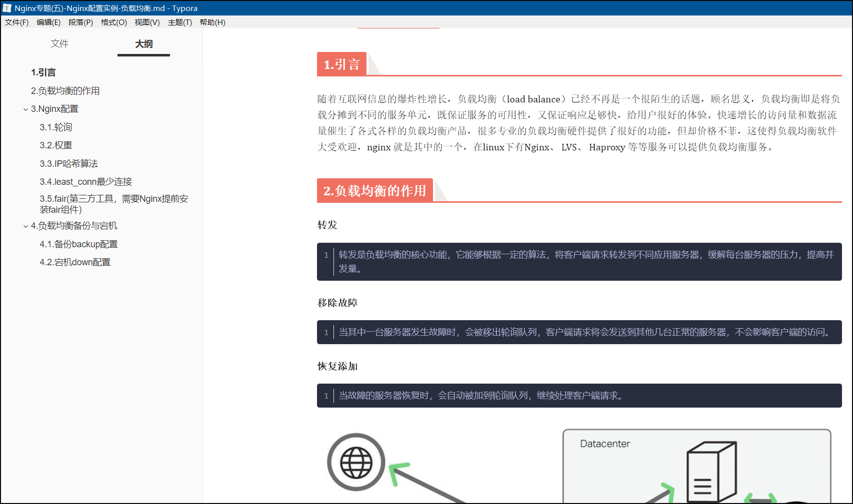This screenshot has width=853, height=504.
Task: Select outline item 3.Nginx配置
Action: [x=54, y=109]
